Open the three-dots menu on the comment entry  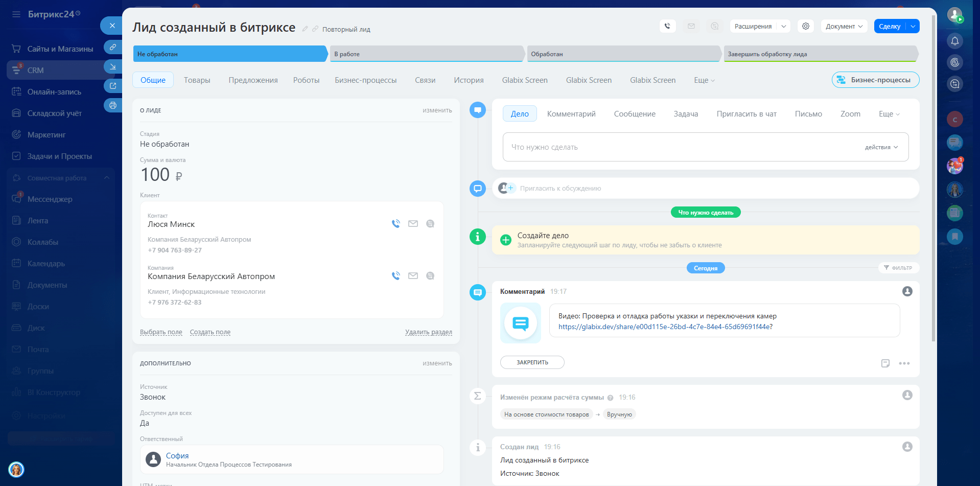tap(904, 363)
